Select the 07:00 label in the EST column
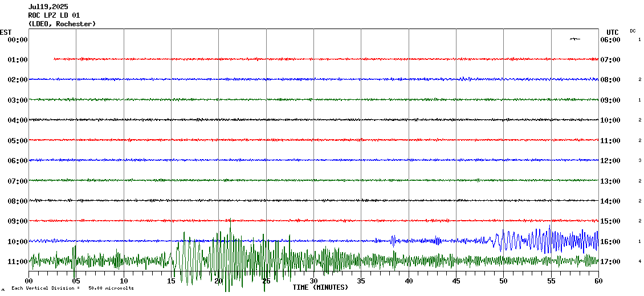The image size is (644, 296). pyautogui.click(x=18, y=181)
